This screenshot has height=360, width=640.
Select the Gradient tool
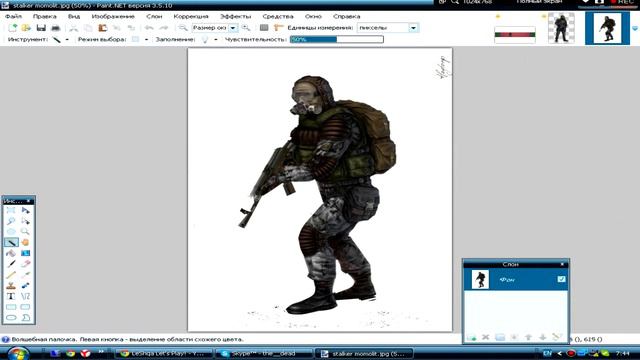pyautogui.click(x=25, y=253)
